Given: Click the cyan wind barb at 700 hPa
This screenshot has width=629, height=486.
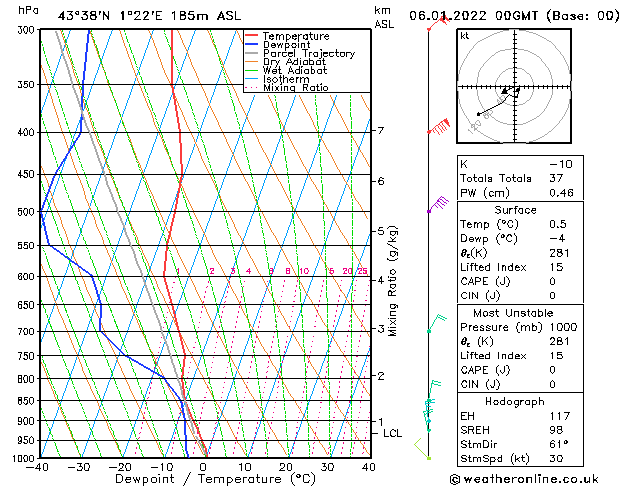Looking at the screenshot, I should pyautogui.click(x=435, y=323).
